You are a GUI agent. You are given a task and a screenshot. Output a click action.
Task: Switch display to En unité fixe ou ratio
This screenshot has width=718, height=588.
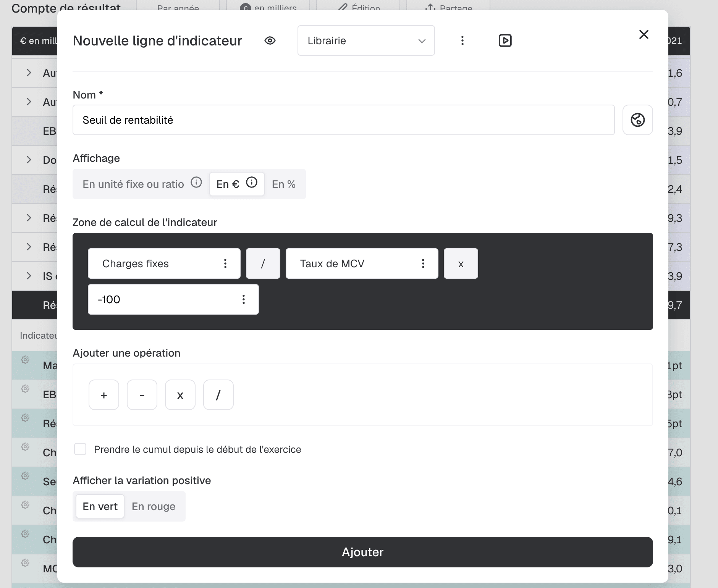click(x=133, y=184)
